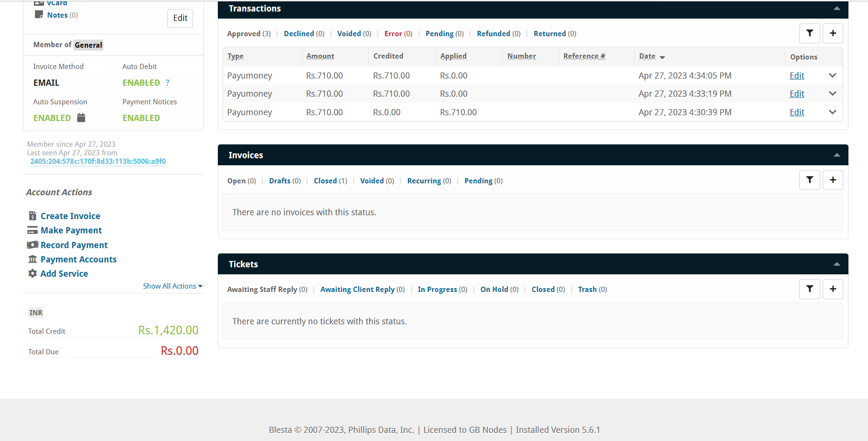Show Awaiting Client Reply tickets

tap(362, 290)
